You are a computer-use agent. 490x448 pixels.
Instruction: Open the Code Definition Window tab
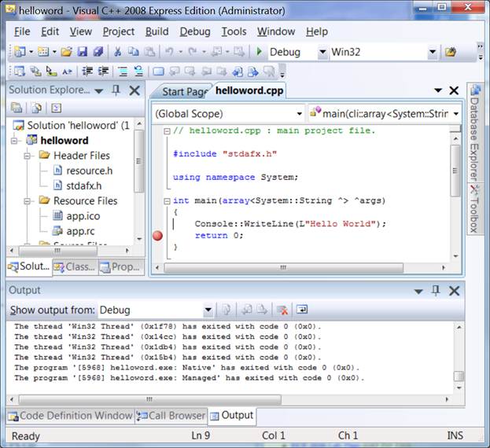[x=71, y=416]
